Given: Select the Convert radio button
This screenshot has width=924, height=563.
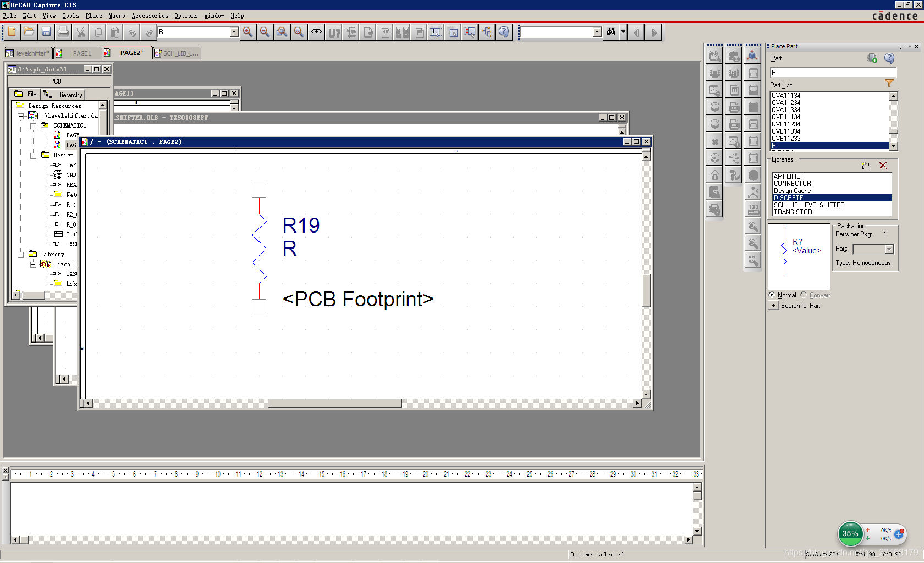Looking at the screenshot, I should point(804,295).
